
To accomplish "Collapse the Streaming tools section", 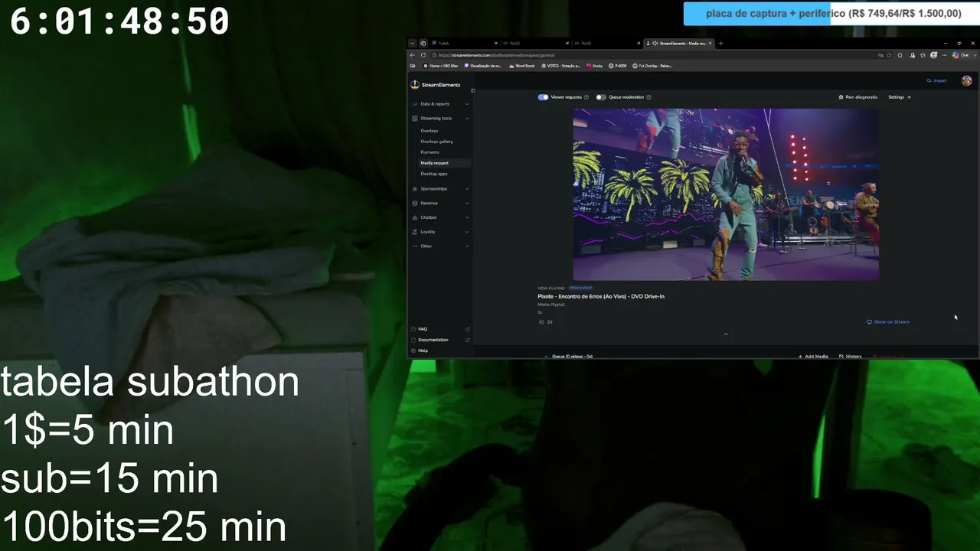I will (440, 118).
